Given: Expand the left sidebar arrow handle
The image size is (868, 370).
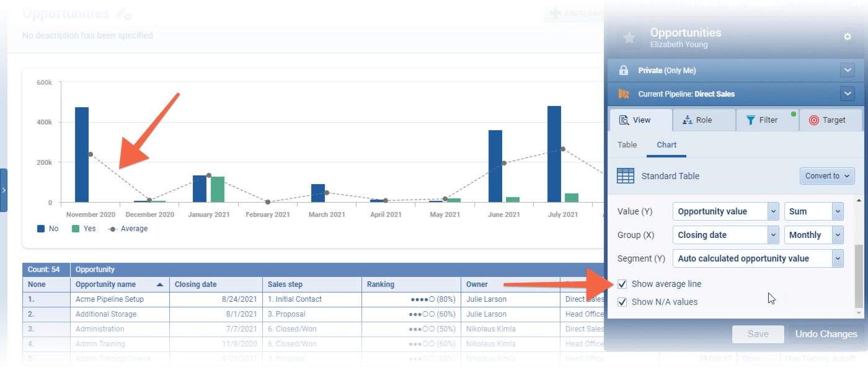Looking at the screenshot, I should coord(4,190).
